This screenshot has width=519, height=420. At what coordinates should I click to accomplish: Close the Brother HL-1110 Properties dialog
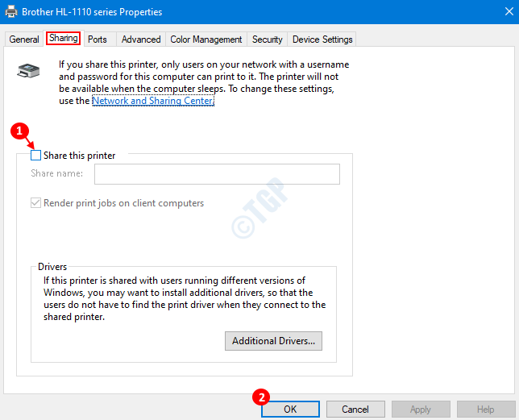click(x=509, y=11)
